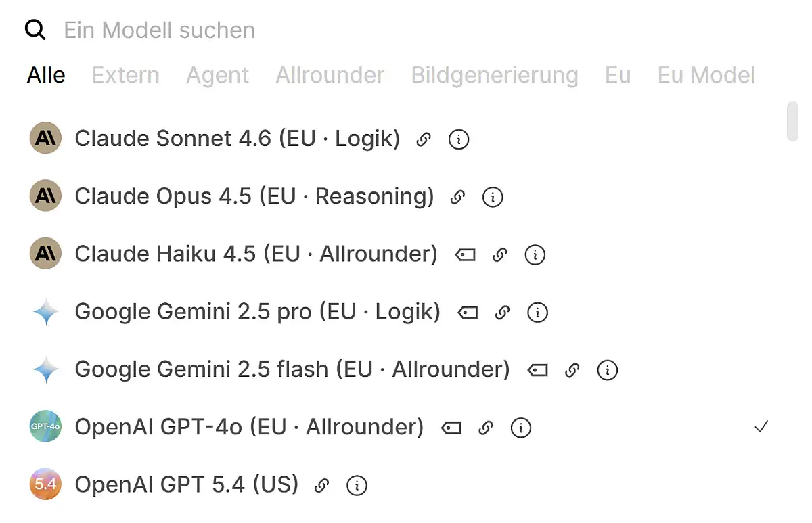Click the tag icon next to OpenAI GPT-4o
Screen dimensions: 812x523
click(451, 428)
